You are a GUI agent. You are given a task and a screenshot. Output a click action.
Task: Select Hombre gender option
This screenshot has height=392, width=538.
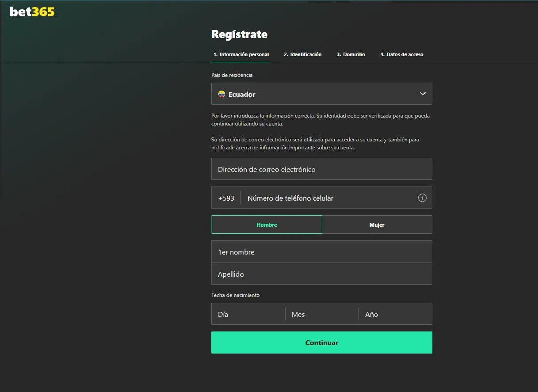pyautogui.click(x=267, y=225)
